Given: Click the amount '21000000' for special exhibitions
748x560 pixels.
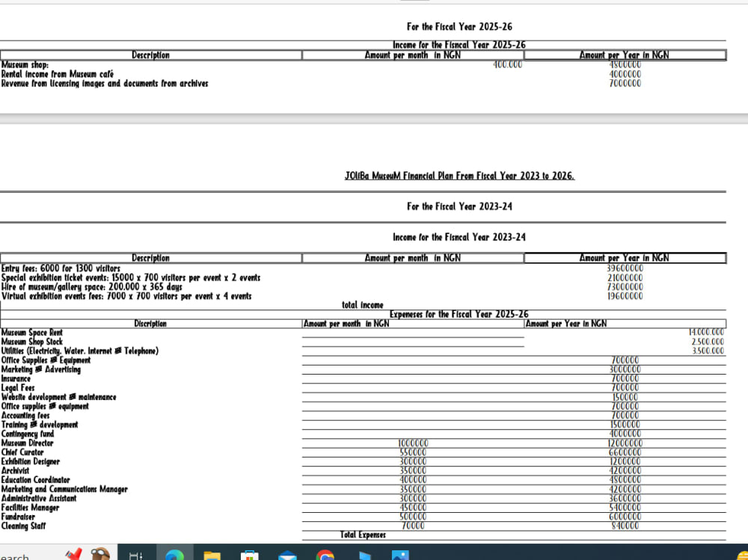Looking at the screenshot, I should point(625,277).
